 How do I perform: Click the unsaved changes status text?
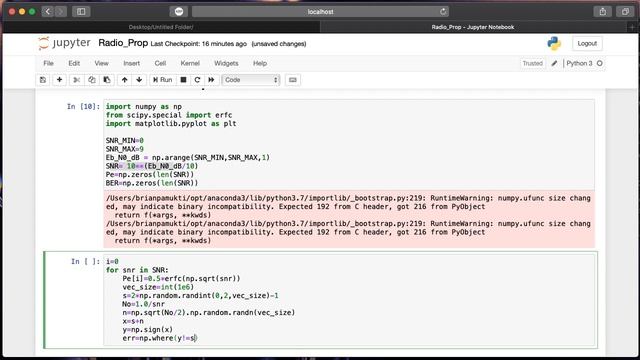click(x=279, y=44)
